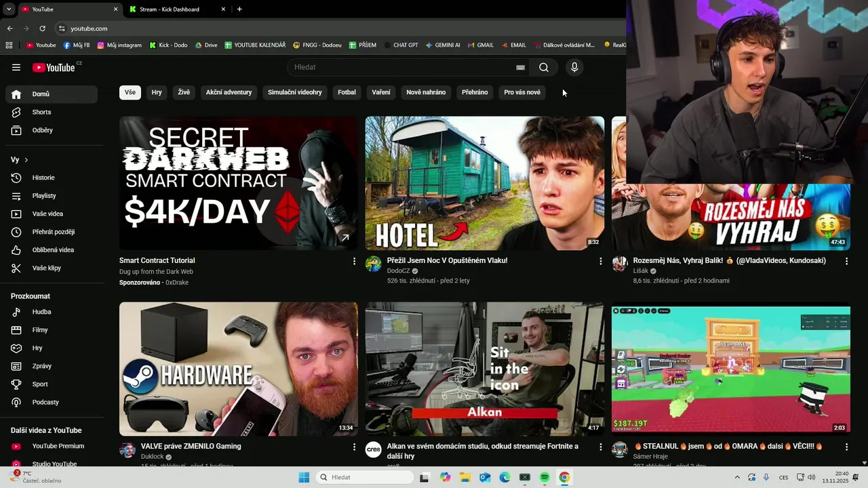
Task: Open the CHAT GPT bookmark
Action: 401,45
